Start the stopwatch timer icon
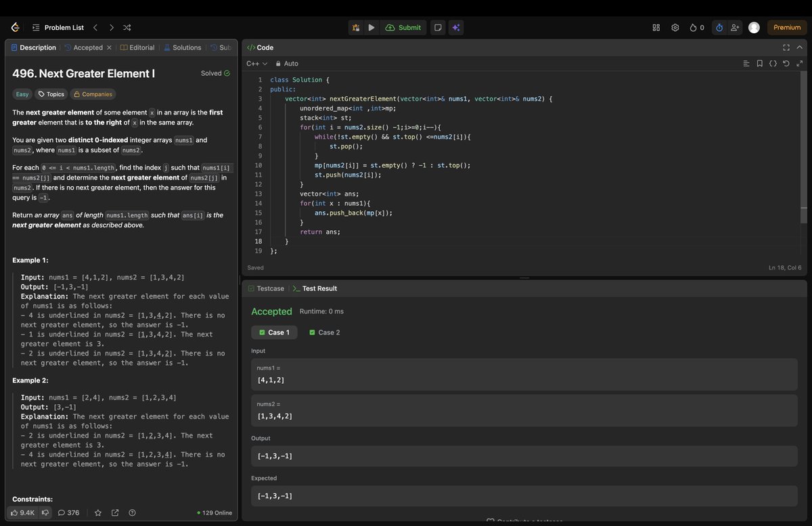Image resolution: width=812 pixels, height=526 pixels. [x=719, y=28]
